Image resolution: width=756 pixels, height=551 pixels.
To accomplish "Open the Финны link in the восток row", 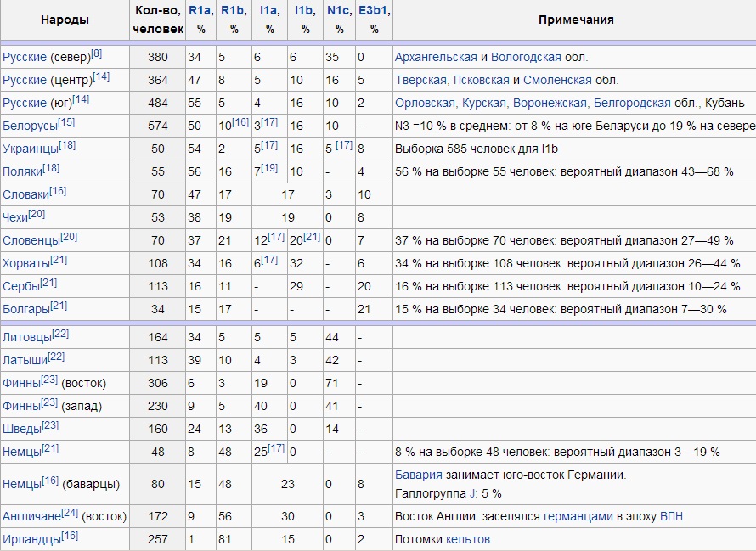I will pos(22,383).
